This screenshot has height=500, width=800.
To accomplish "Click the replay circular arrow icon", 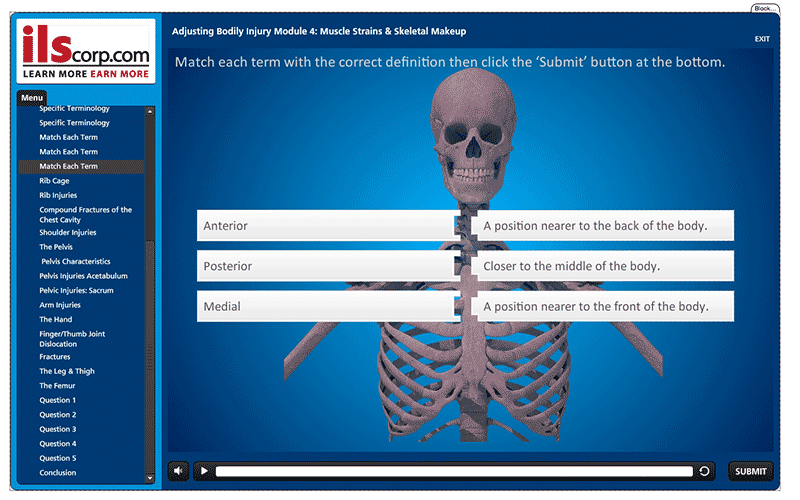I will point(705,471).
